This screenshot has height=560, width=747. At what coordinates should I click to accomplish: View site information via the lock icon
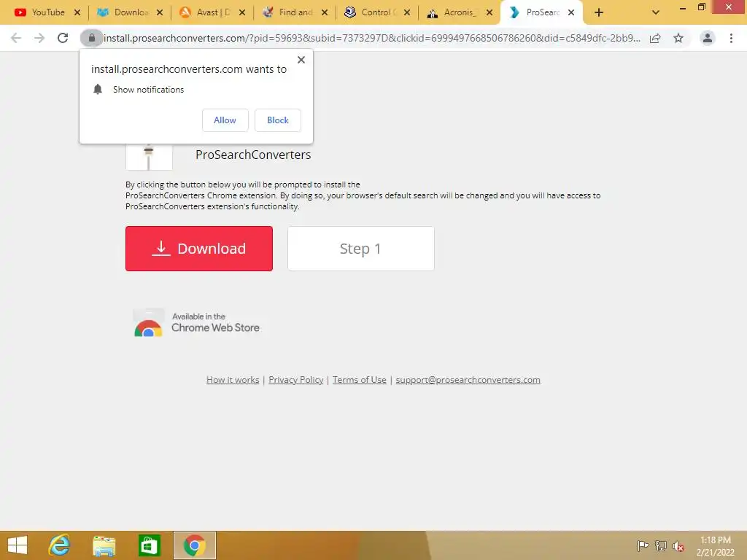click(91, 38)
